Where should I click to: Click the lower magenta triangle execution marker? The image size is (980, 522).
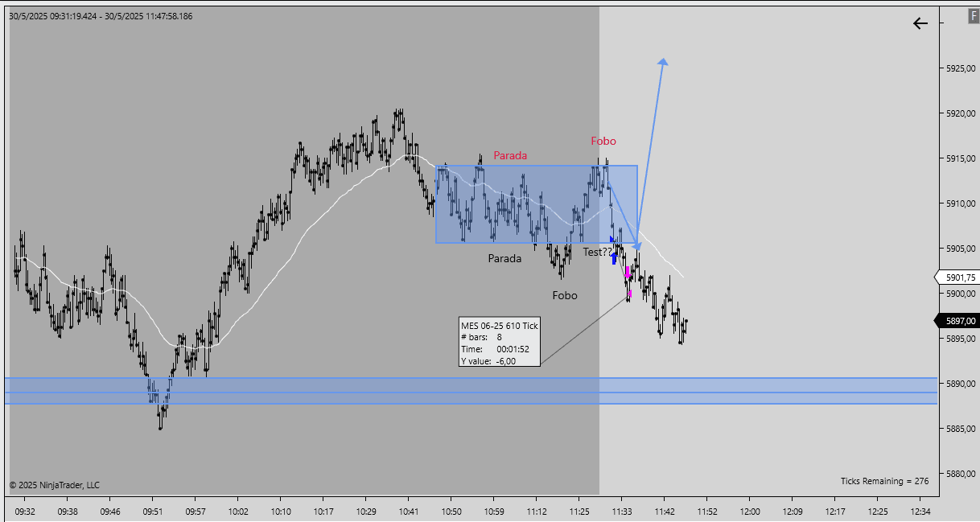(x=629, y=294)
